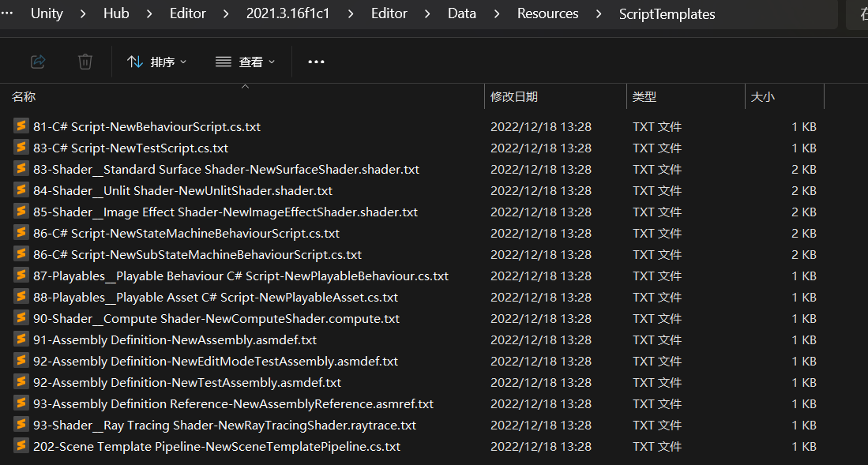Select 83-Shader__Standard Surface Shader file name

click(226, 170)
